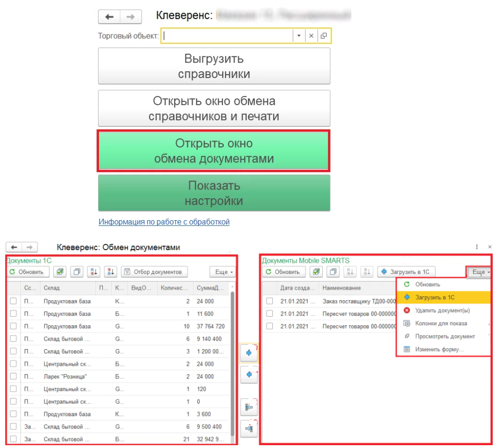Tick the Продуктовая база 37 764 720 checkbox
Image resolution: width=497 pixels, height=448 pixels.
coord(13,326)
